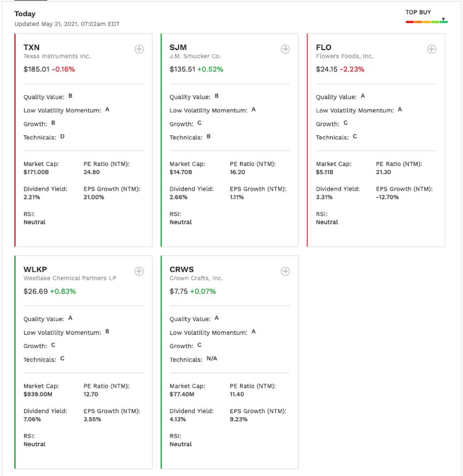
Task: Click the 4.13% dividend yield value
Action: tap(178, 420)
